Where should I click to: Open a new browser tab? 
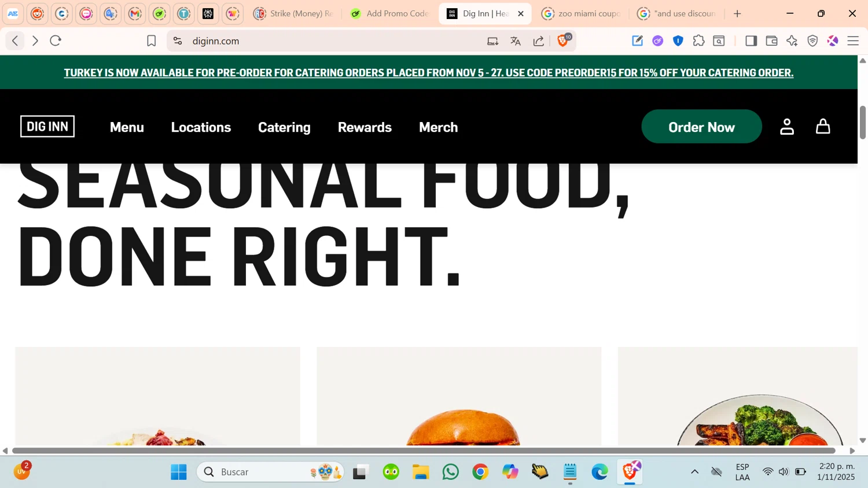click(737, 13)
